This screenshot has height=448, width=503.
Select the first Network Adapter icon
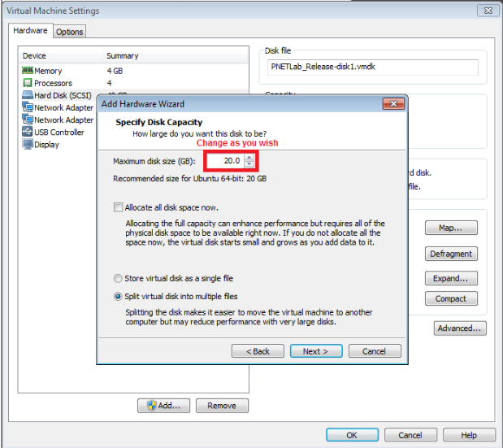coord(28,107)
